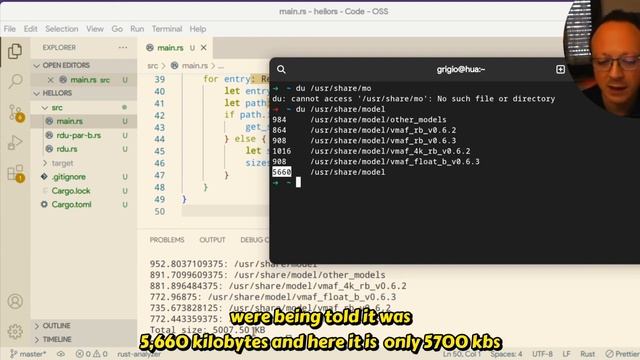Screen dimensions: 640x360
Task: Click the errors and warnings count
Action: click(91, 354)
